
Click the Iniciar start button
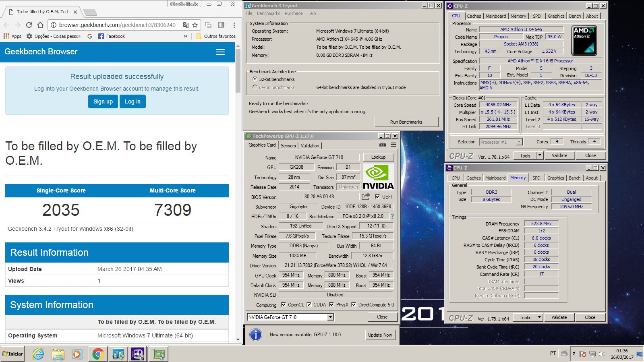tap(12, 354)
